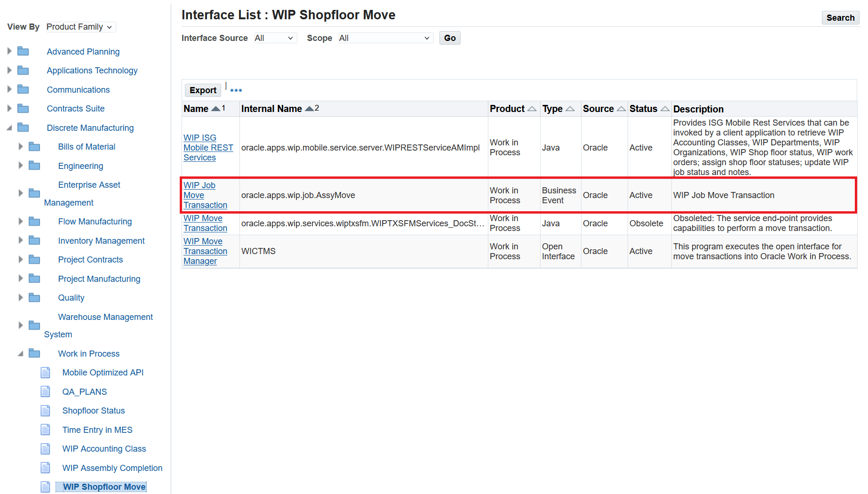
Task: Expand the Bills of Material tree node
Action: coord(20,146)
